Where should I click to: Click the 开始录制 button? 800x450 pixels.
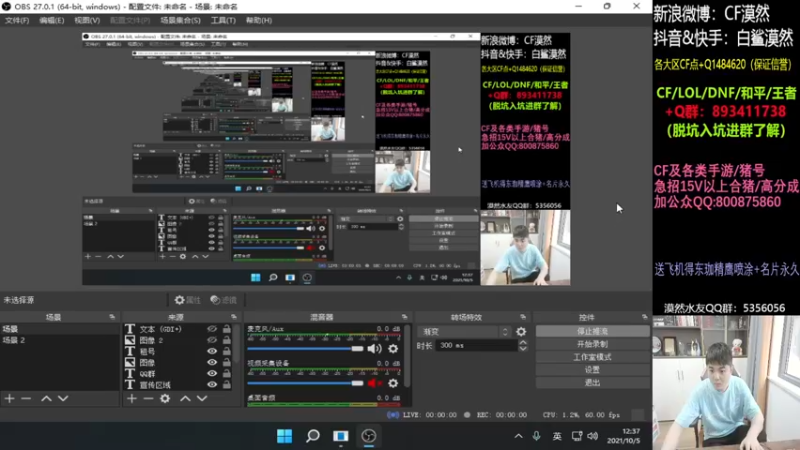(x=592, y=344)
